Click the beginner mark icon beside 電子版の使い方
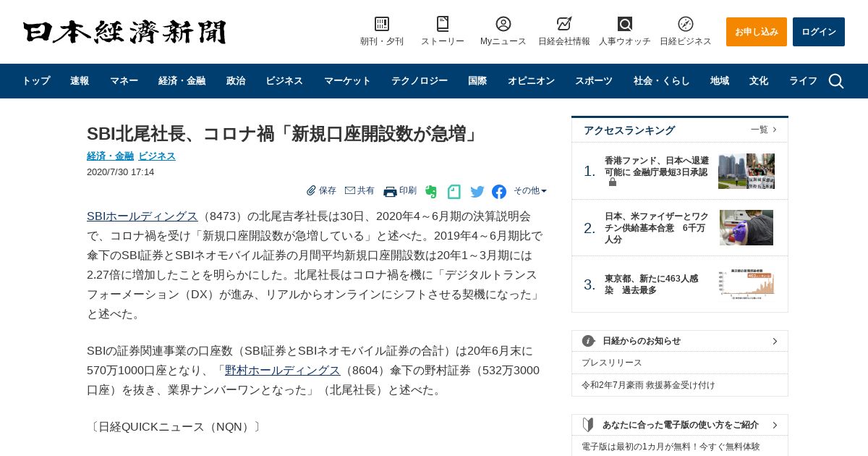Viewport: 868px width, 456px height. 588,425
